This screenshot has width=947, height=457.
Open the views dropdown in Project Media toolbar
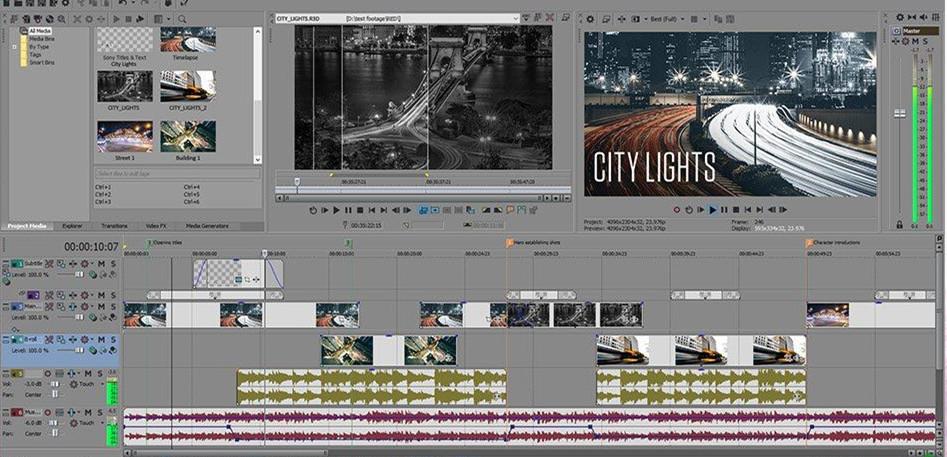(169, 19)
